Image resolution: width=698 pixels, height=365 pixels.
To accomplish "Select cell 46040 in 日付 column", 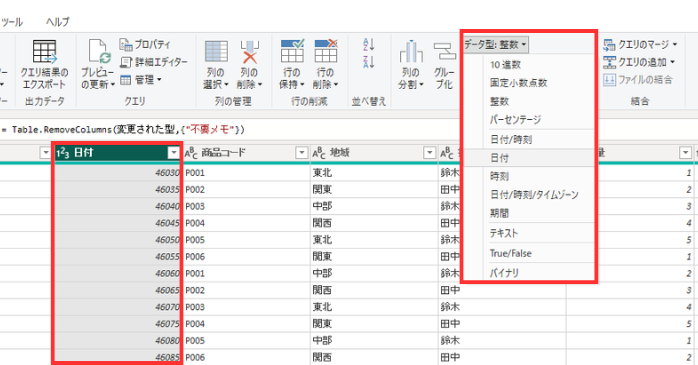I will coord(117,207).
